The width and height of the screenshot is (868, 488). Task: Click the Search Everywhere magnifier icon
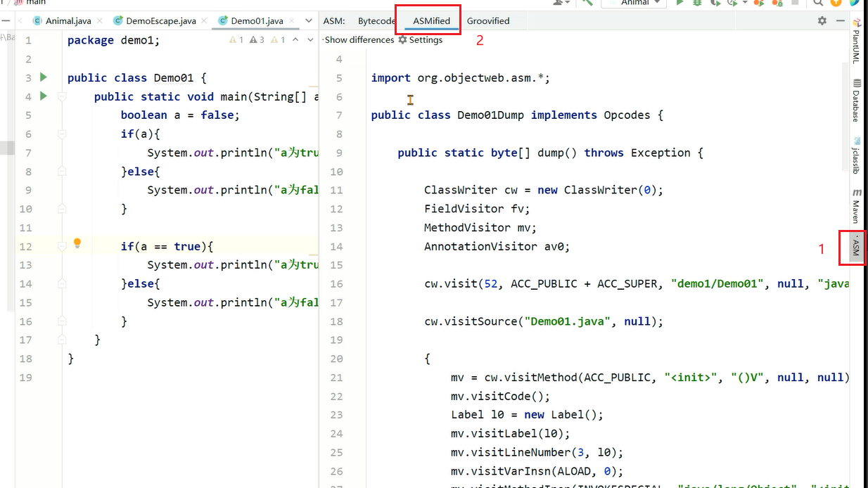tap(818, 3)
